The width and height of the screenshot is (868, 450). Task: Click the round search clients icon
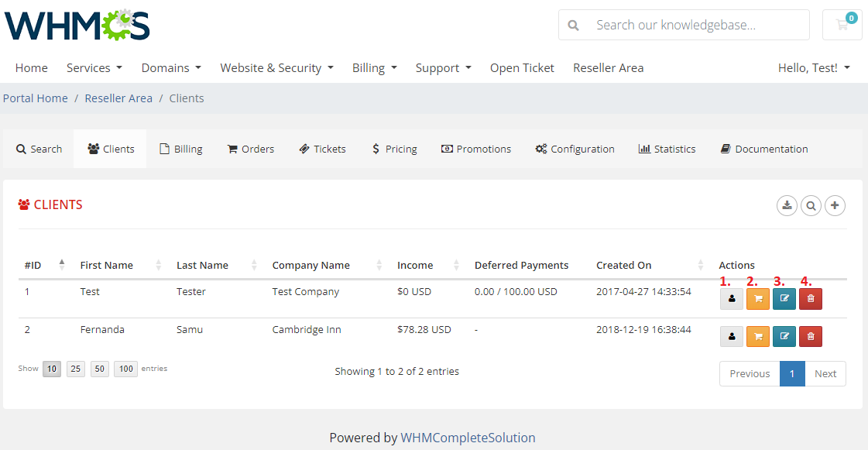click(811, 206)
